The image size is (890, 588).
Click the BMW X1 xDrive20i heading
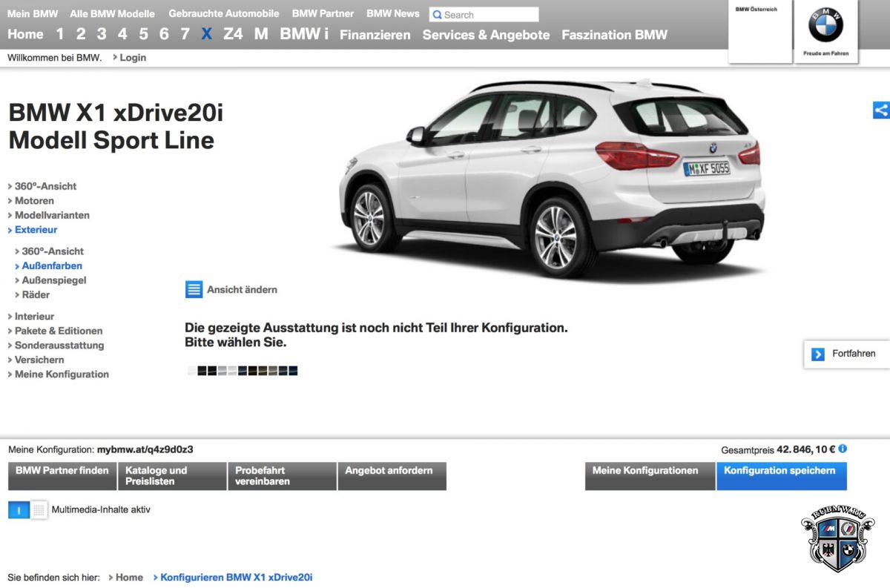pos(116,113)
